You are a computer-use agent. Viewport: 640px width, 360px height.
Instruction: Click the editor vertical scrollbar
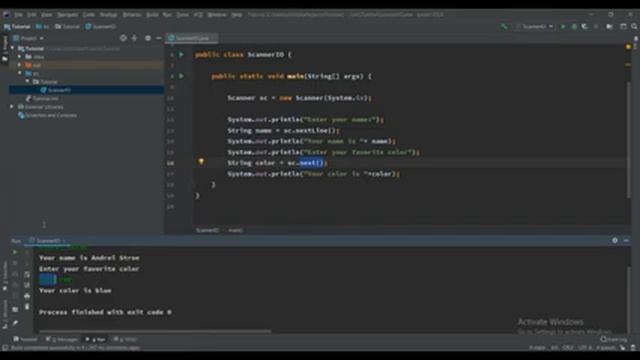tap(629, 139)
